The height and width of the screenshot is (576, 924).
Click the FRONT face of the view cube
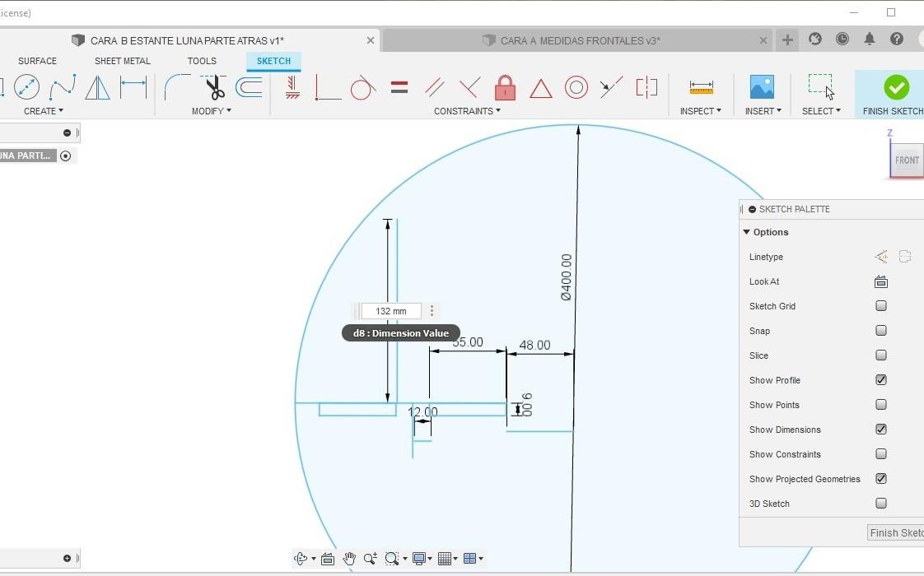click(x=907, y=160)
